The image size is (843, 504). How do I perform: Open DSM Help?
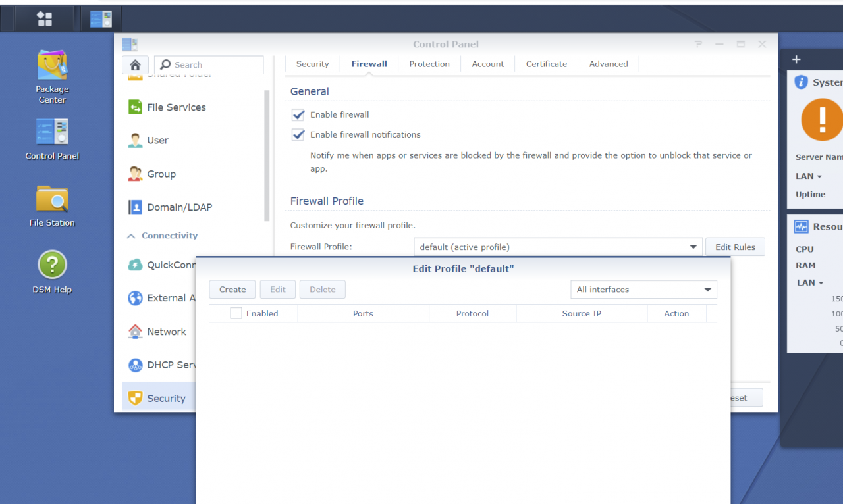(x=52, y=265)
